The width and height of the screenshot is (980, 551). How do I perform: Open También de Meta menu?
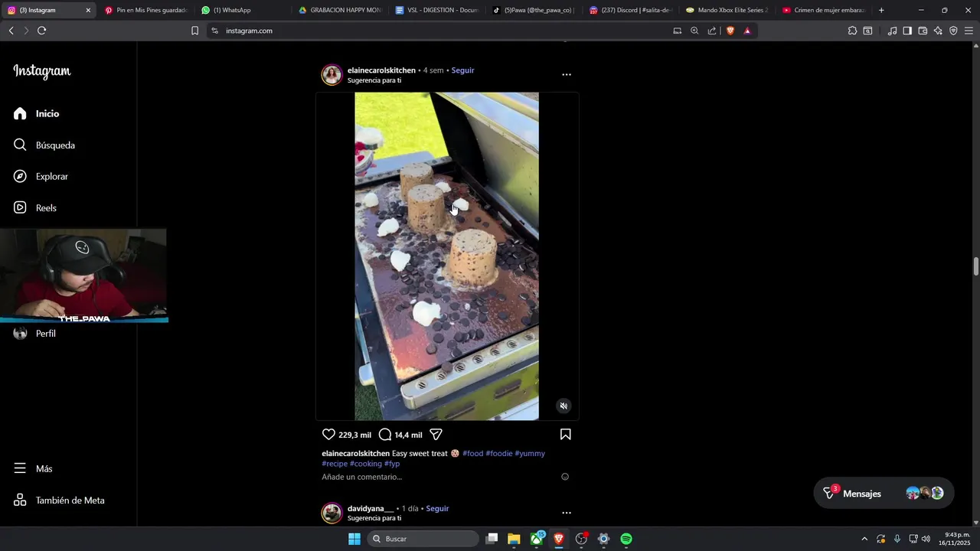59,500
